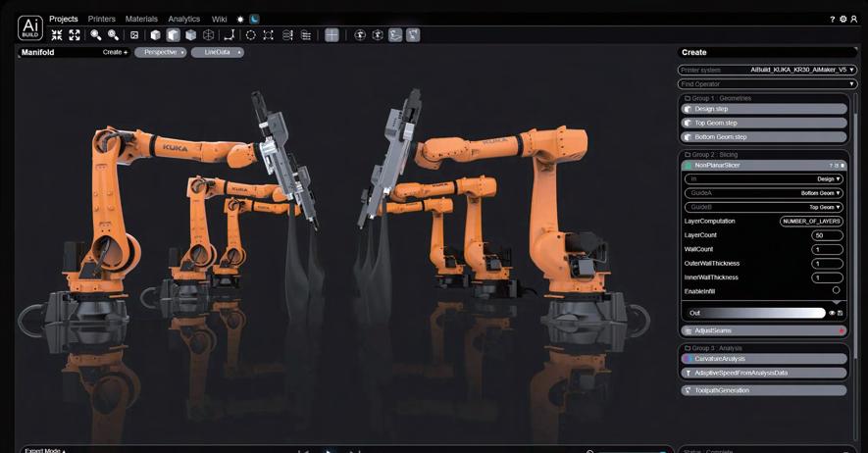Open the Perspective view dropdown
Image resolution: width=868 pixels, height=453 pixels.
point(161,53)
